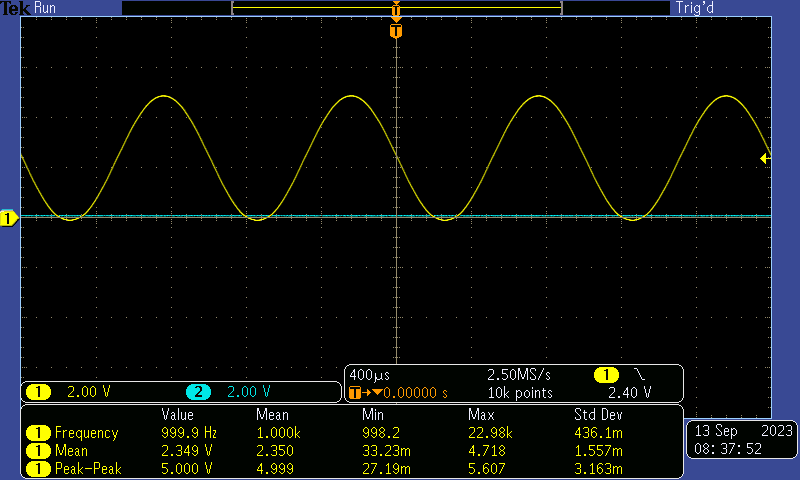Viewport: 800px width, 480px height.
Task: Toggle the channel 1 2.00 V badge
Action: 38,392
